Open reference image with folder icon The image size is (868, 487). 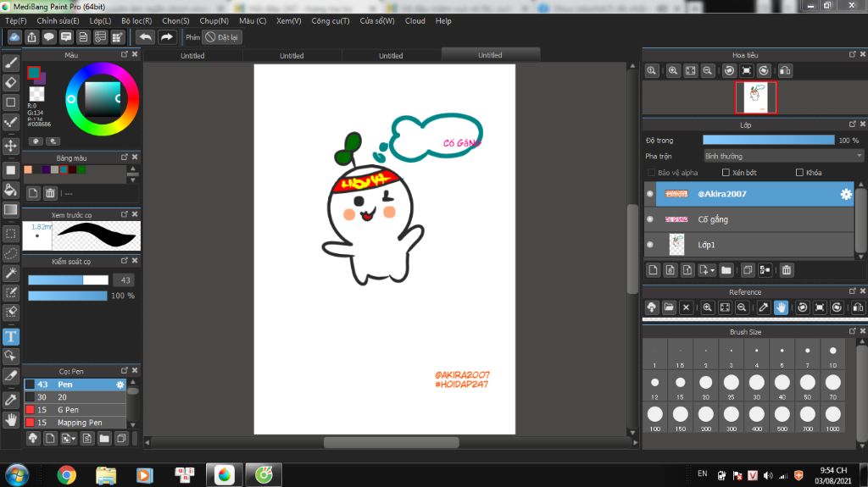coord(669,307)
